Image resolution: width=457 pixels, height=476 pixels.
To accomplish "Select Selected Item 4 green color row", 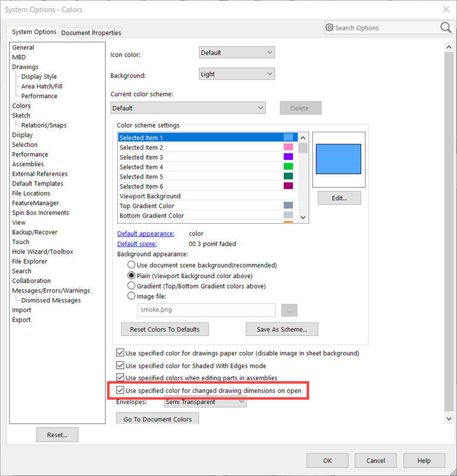I will click(x=208, y=167).
